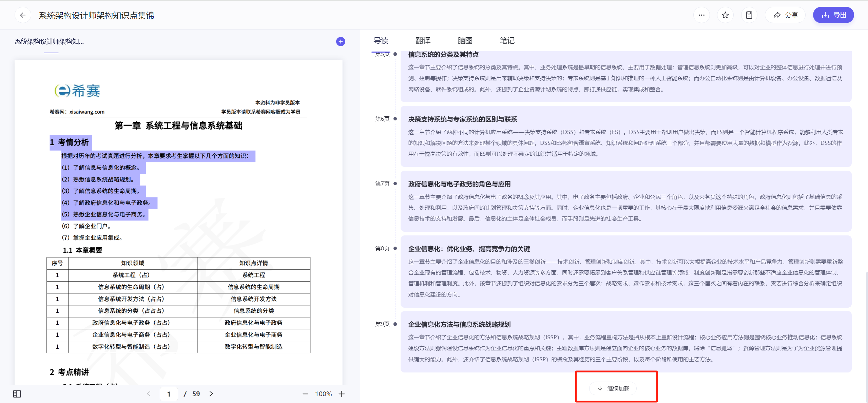
Task: Click the back arrow button
Action: click(23, 15)
